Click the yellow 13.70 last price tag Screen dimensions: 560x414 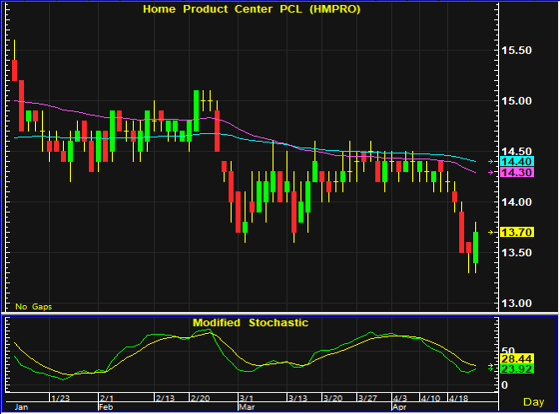click(517, 232)
